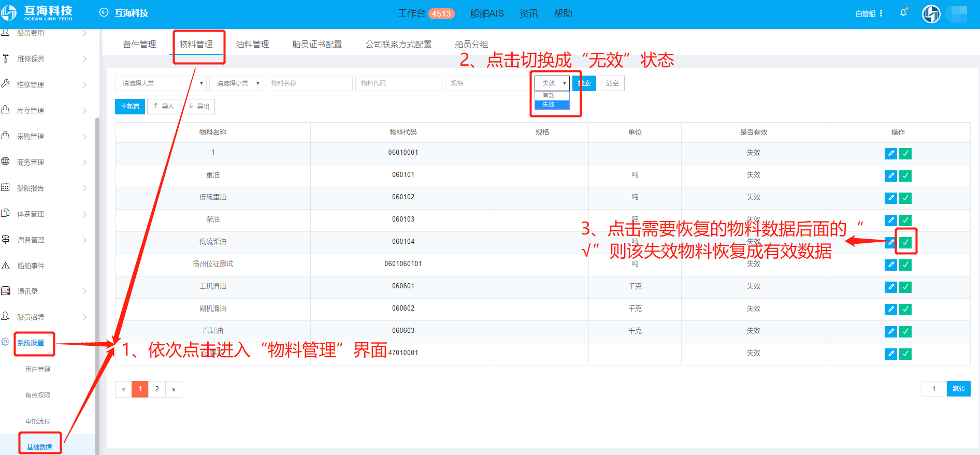980x455 pixels.
Task: Switch to 备件管理 tab
Action: (139, 45)
